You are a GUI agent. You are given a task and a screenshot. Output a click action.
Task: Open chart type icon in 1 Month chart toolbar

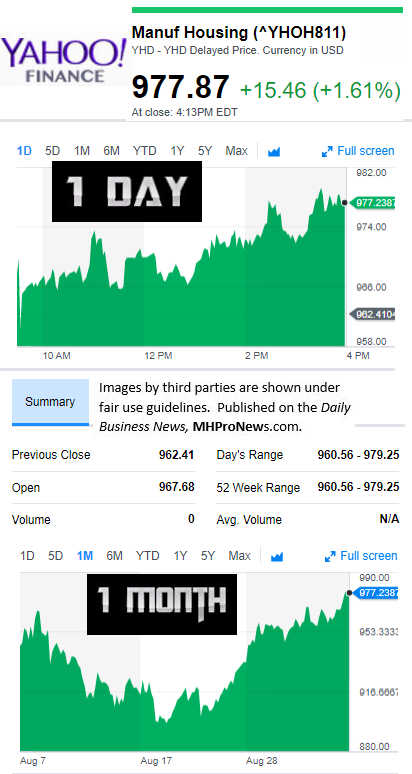pyautogui.click(x=277, y=557)
